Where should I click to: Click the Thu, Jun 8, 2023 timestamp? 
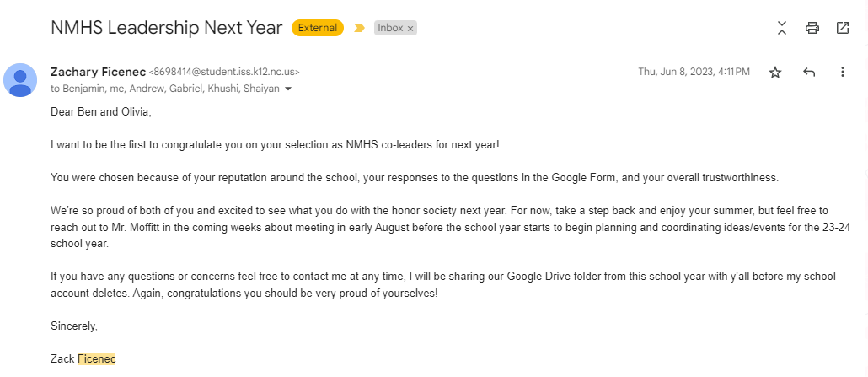(x=694, y=72)
